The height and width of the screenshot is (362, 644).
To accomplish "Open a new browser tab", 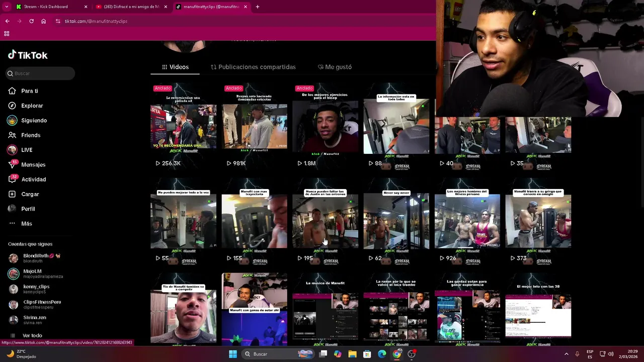I will (x=258, y=7).
